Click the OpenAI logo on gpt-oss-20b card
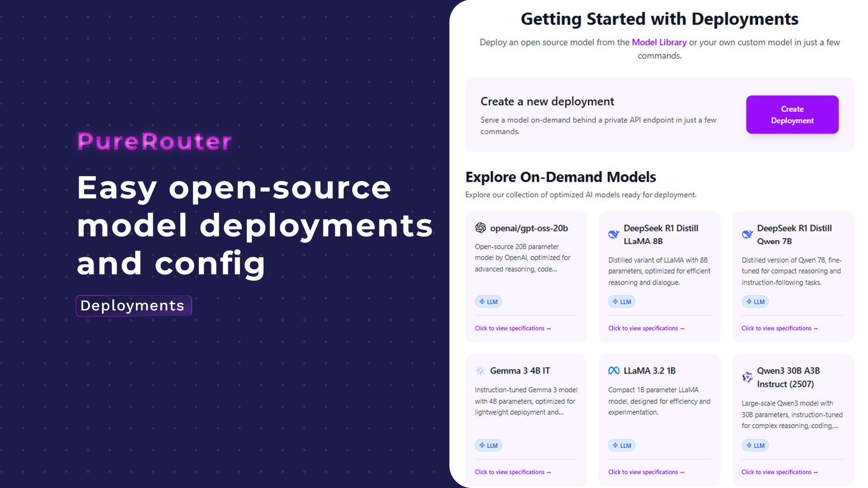The width and height of the screenshot is (868, 488). 480,228
